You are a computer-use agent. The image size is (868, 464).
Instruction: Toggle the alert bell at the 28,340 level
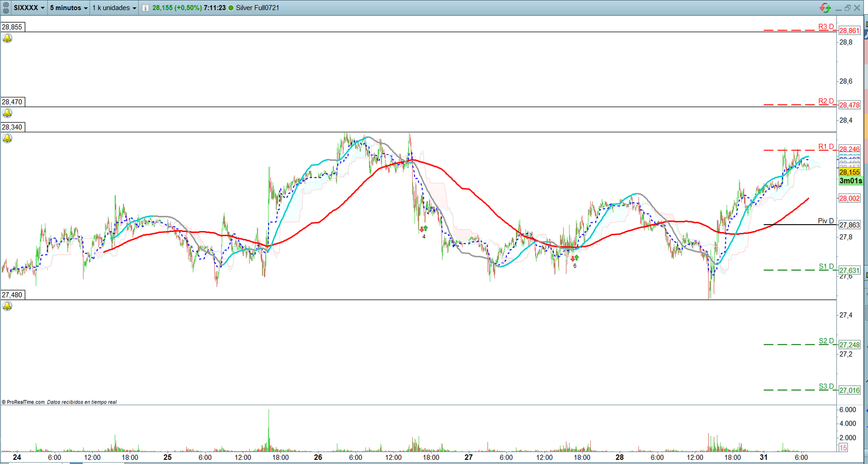pos(7,138)
